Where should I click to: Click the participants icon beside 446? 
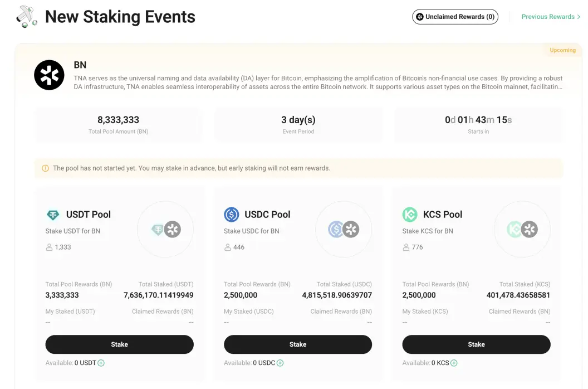pyautogui.click(x=228, y=247)
